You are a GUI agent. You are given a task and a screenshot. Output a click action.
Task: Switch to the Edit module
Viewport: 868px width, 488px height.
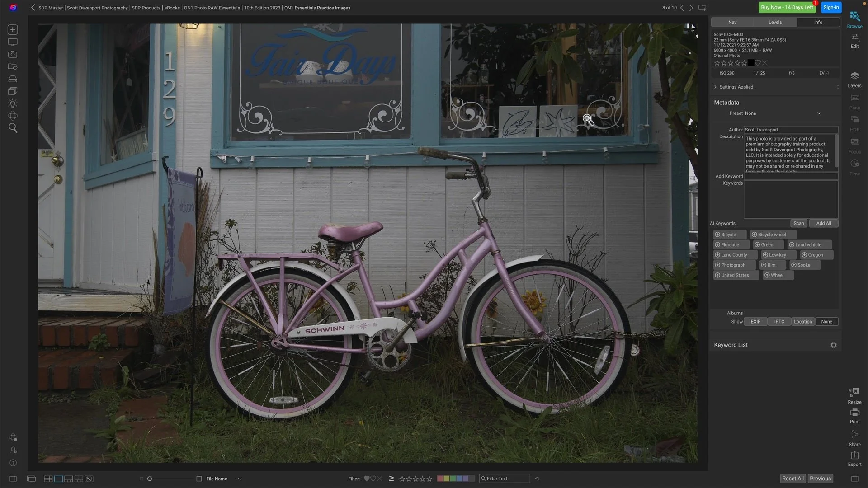pyautogui.click(x=854, y=41)
